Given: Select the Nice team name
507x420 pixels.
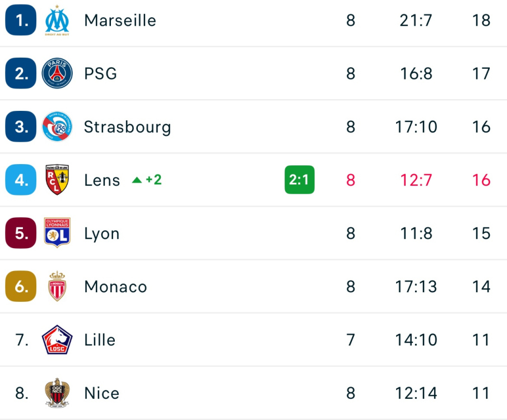Looking at the screenshot, I should [101, 393].
